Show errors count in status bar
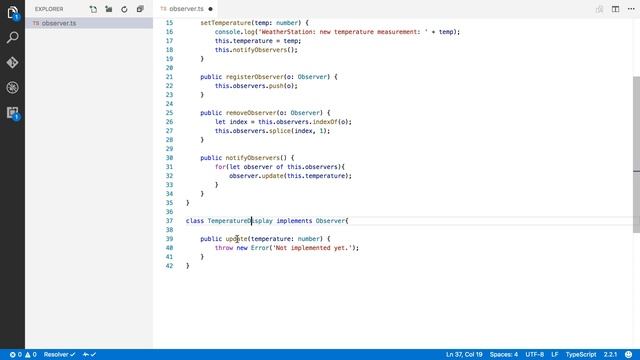The image size is (640, 360). click(16, 355)
